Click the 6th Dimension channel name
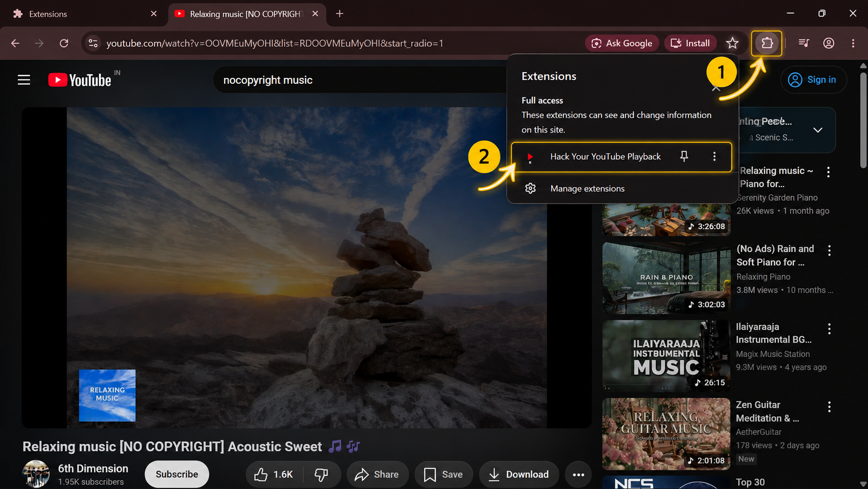The height and width of the screenshot is (489, 868). pyautogui.click(x=93, y=468)
